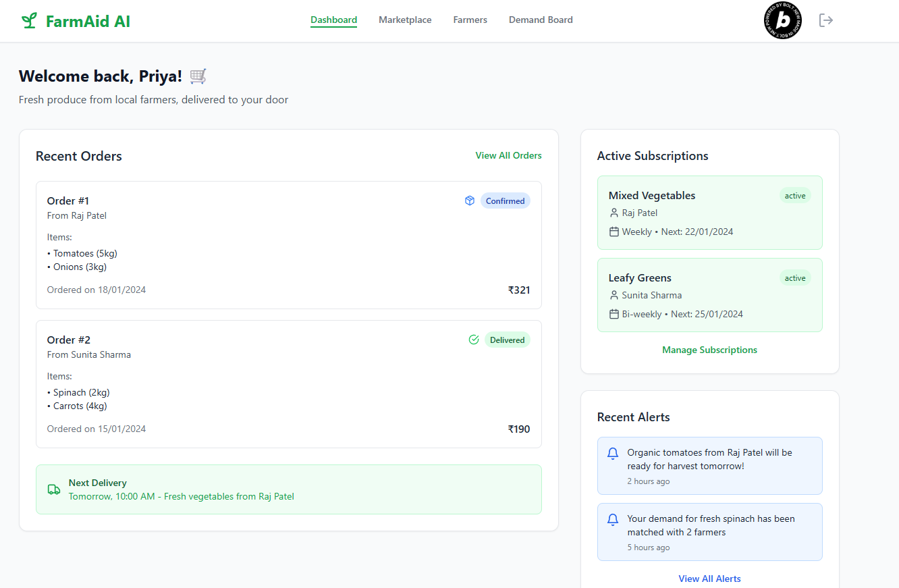
Task: Click the active badge on Mixed Vegetables
Action: (795, 196)
